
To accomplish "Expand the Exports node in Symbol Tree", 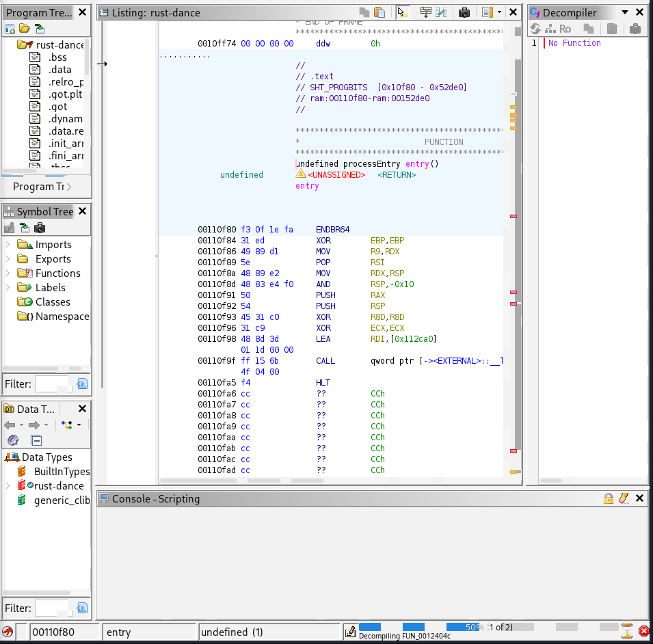I will [x=8, y=259].
